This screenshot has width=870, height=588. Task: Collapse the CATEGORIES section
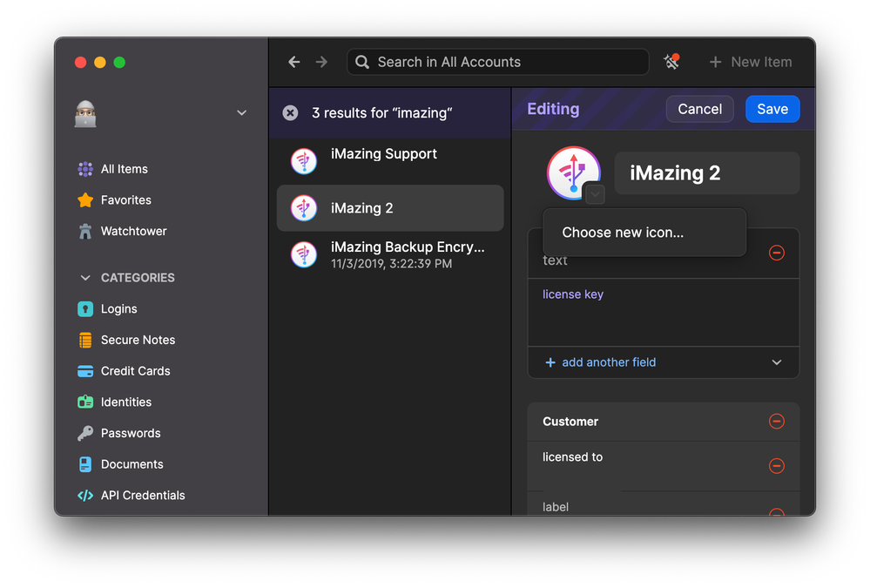click(x=85, y=278)
